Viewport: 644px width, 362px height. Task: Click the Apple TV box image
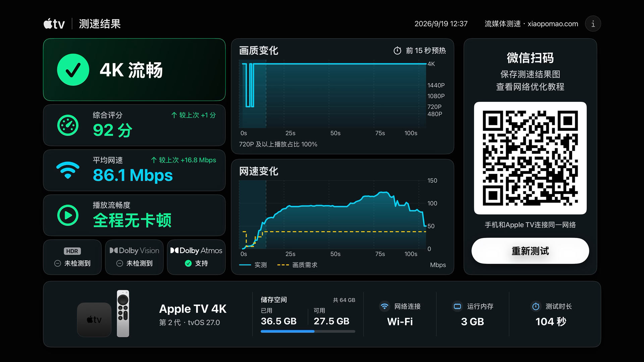pos(94,319)
